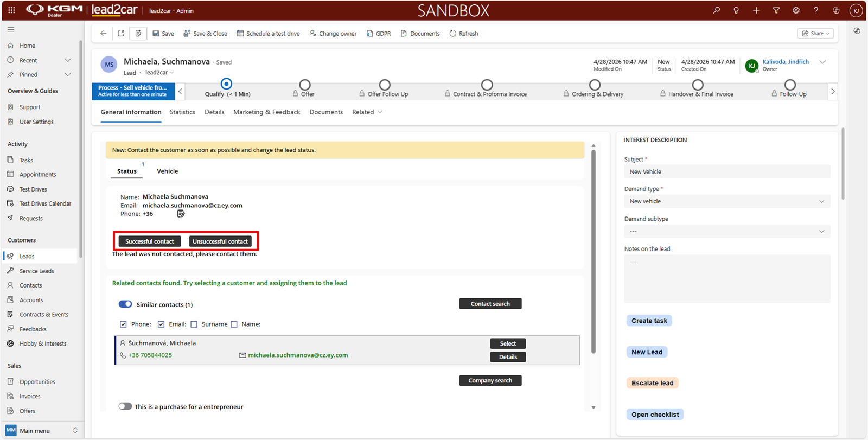Screen dimensions: 868x440
Task: Open the settings gear icon
Action: click(x=796, y=10)
